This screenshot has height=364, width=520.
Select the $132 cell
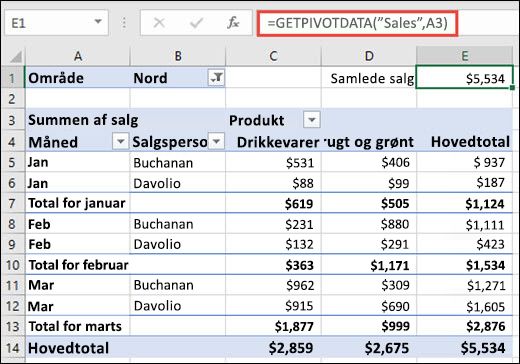point(273,244)
